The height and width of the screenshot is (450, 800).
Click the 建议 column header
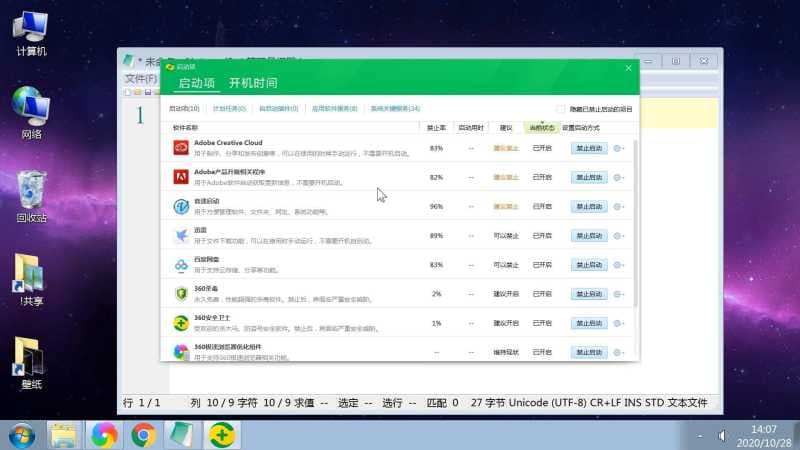click(506, 128)
